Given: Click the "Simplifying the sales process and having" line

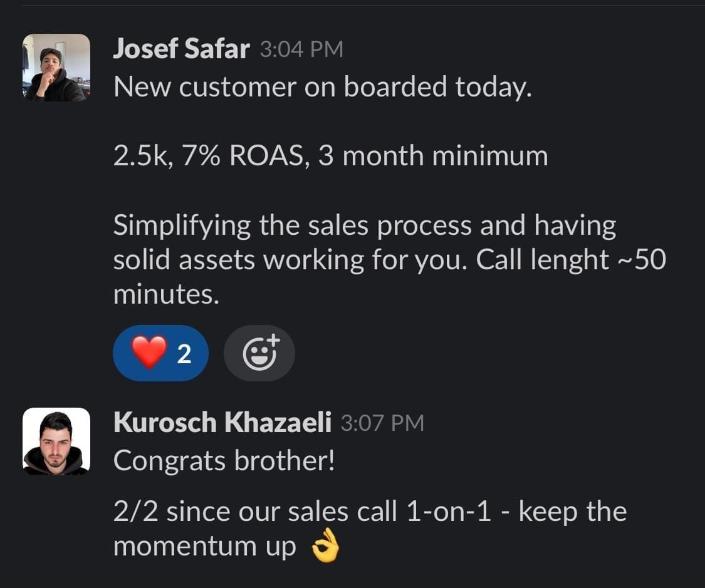Looking at the screenshot, I should pos(364,225).
